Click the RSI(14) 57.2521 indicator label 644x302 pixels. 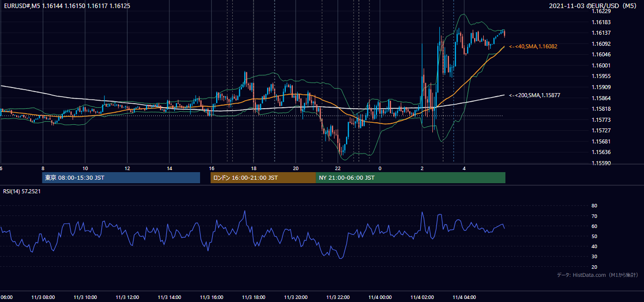22,191
